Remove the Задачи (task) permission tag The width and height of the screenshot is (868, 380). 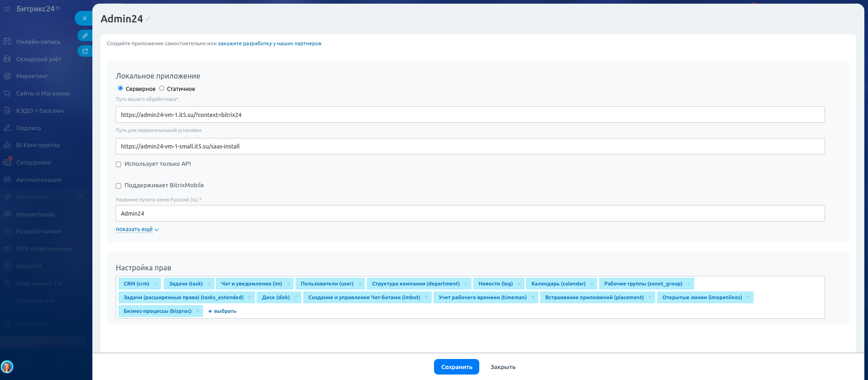pyautogui.click(x=209, y=284)
